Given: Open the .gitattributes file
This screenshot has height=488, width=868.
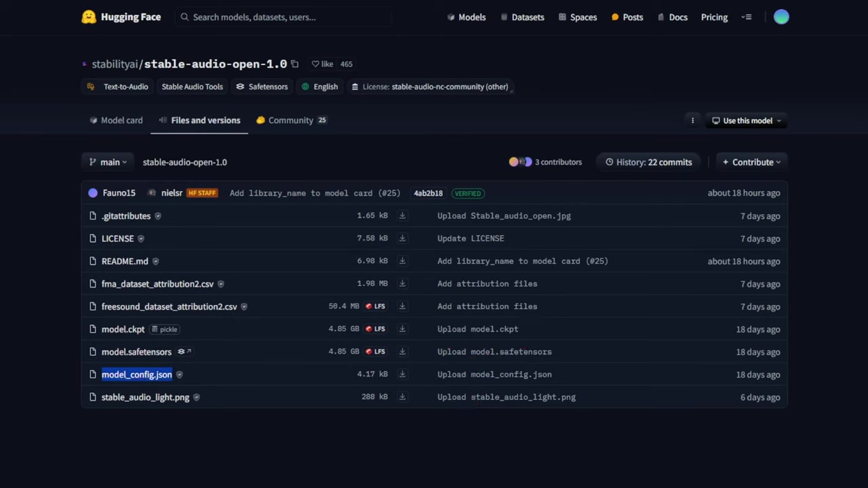Looking at the screenshot, I should [x=126, y=216].
